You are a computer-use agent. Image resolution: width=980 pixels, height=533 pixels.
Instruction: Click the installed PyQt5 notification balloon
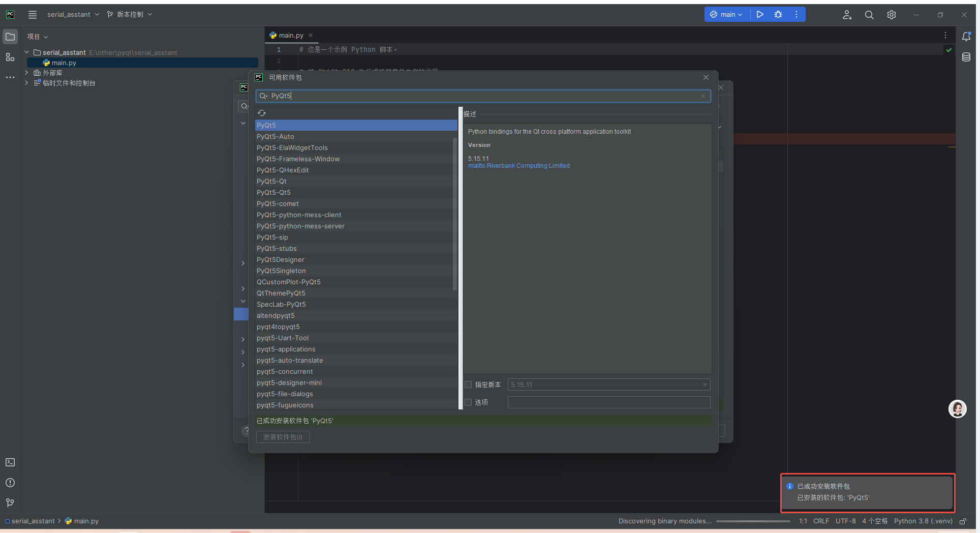pos(867,492)
